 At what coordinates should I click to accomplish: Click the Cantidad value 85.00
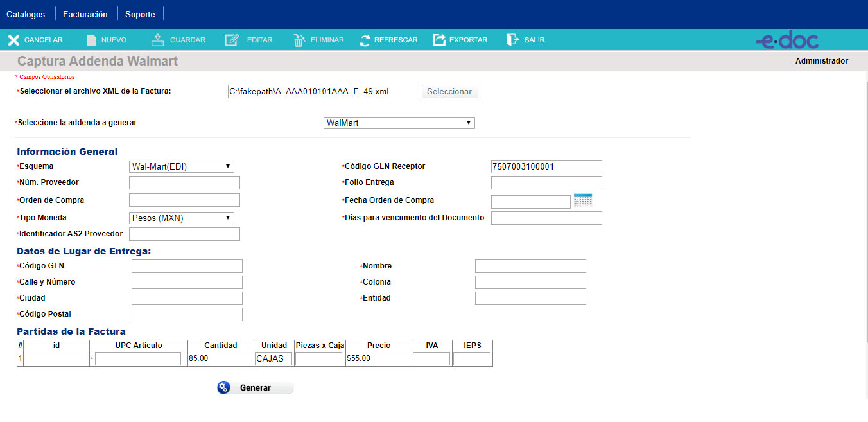tap(198, 358)
